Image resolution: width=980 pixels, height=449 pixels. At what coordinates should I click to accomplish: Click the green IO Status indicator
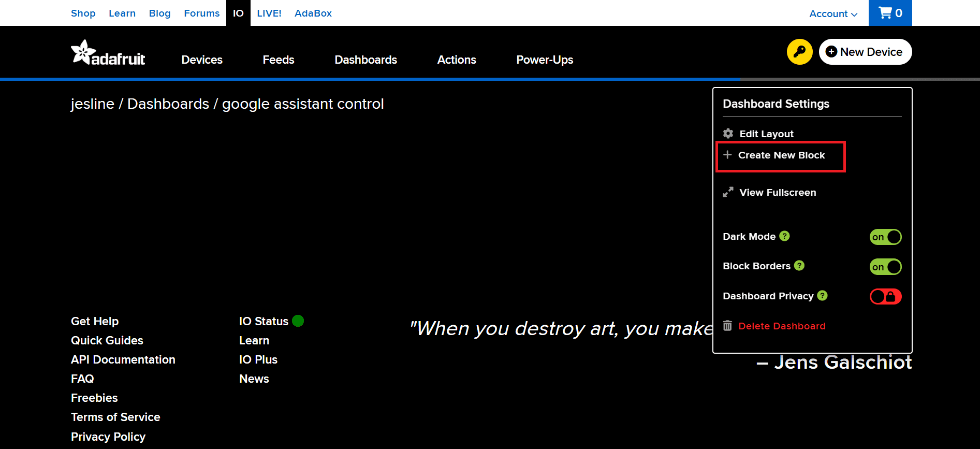coord(298,321)
